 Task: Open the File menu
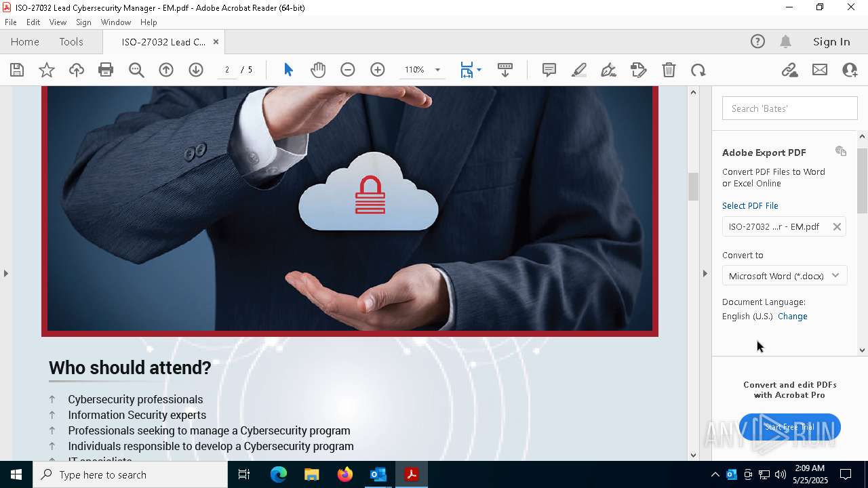pos(11,22)
